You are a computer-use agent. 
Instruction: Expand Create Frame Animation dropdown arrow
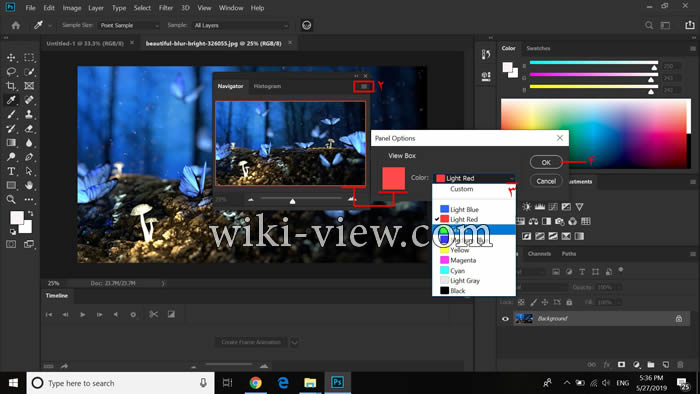(295, 342)
